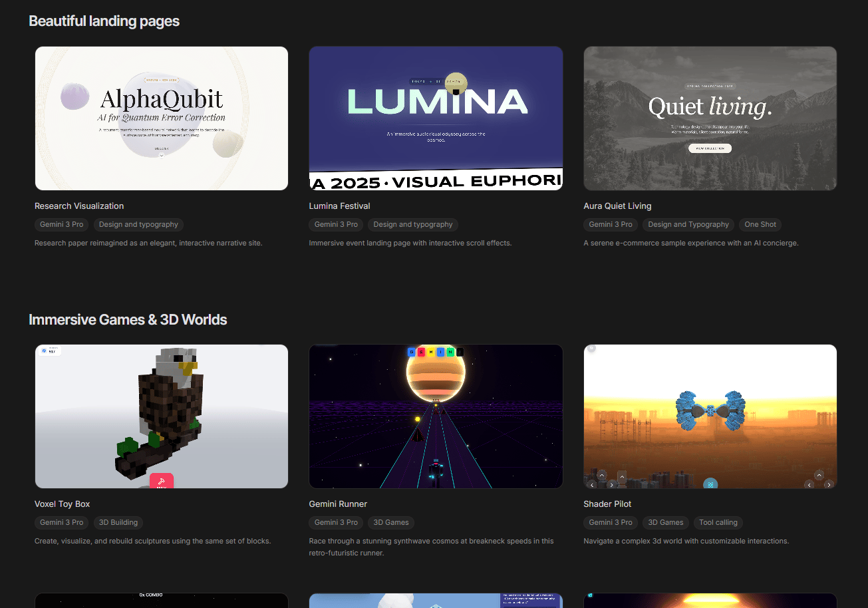This screenshot has width=868, height=608.
Task: Click the 'A serene e-commerce sample experience' description
Action: point(691,243)
